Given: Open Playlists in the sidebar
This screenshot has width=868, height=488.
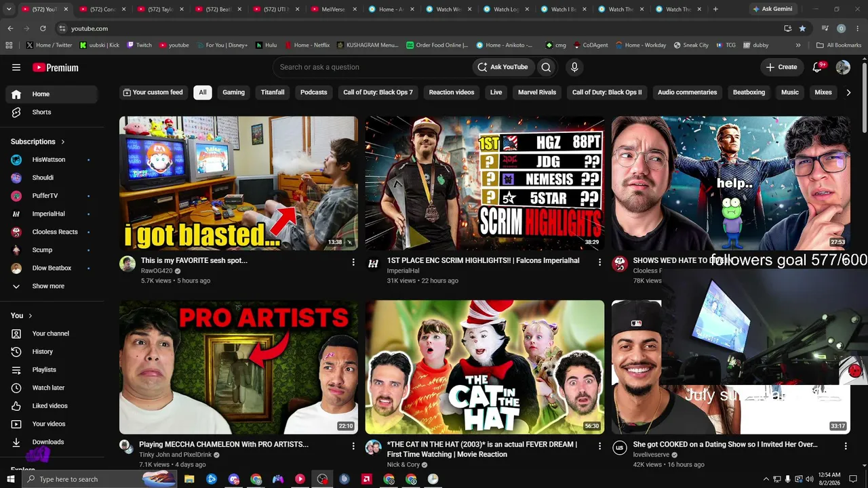Looking at the screenshot, I should click(x=52, y=369).
